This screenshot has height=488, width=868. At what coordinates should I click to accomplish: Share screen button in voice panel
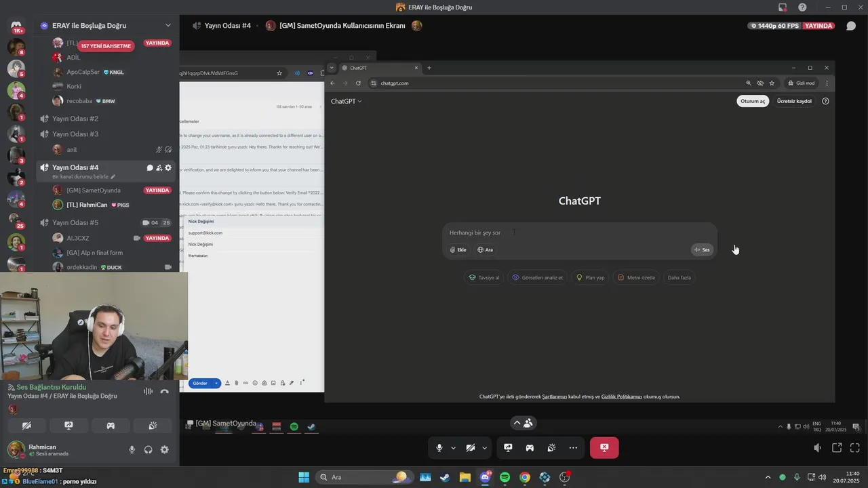68,426
